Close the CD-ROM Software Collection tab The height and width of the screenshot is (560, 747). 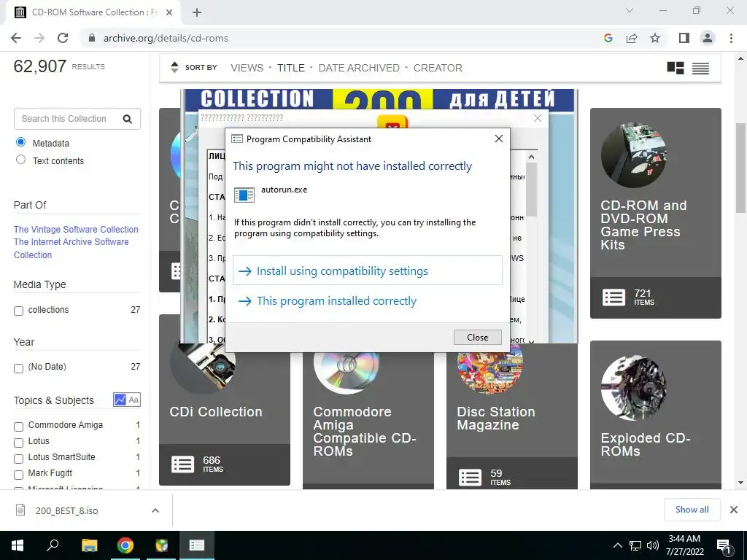click(169, 12)
